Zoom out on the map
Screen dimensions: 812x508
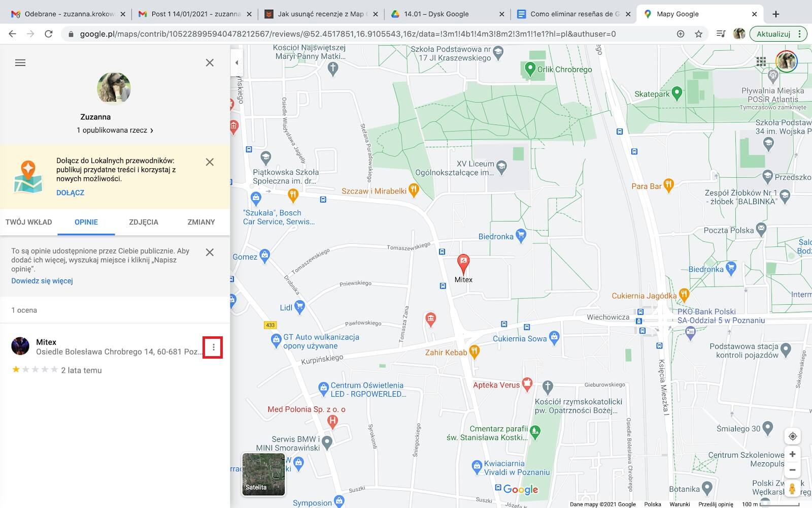click(792, 470)
